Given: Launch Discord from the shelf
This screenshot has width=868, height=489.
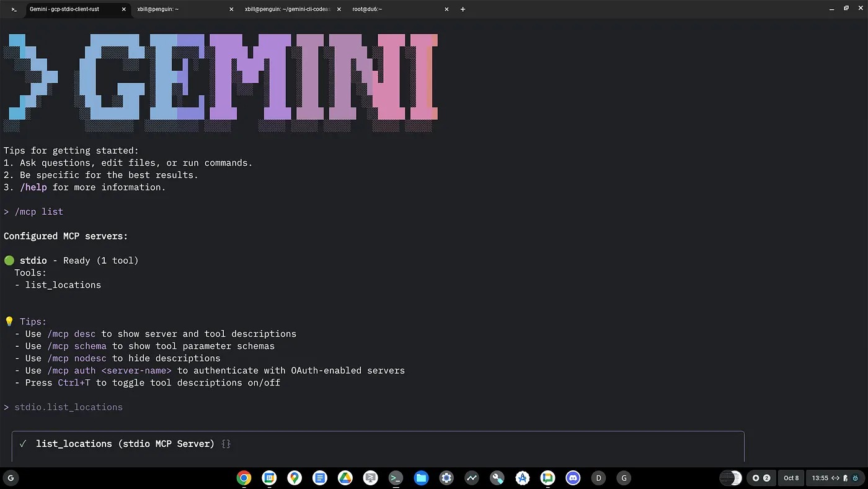Looking at the screenshot, I should pos(573,478).
